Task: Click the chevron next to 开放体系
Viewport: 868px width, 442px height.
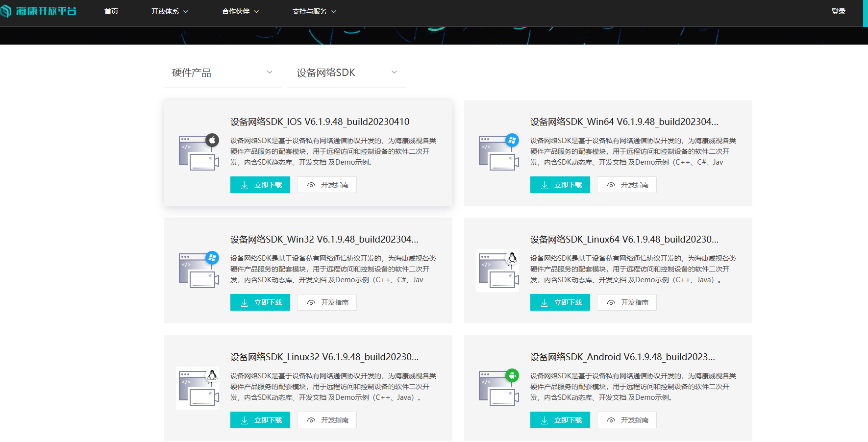Action: pyautogui.click(x=186, y=12)
